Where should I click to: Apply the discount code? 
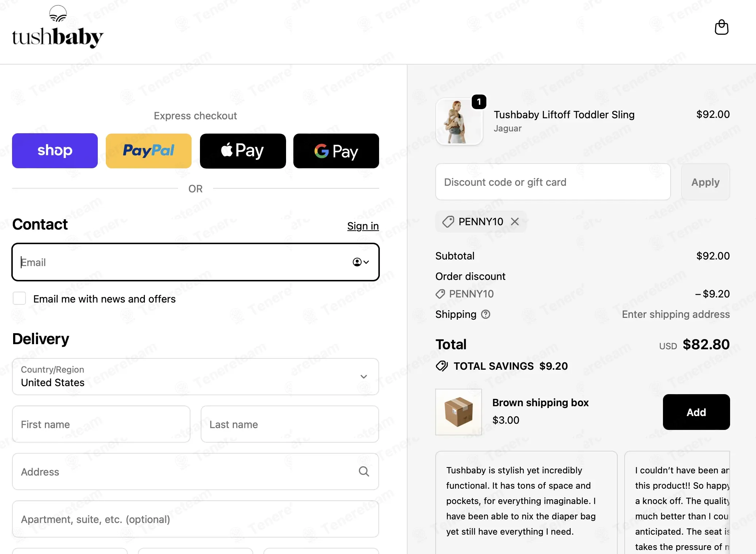coord(705,182)
